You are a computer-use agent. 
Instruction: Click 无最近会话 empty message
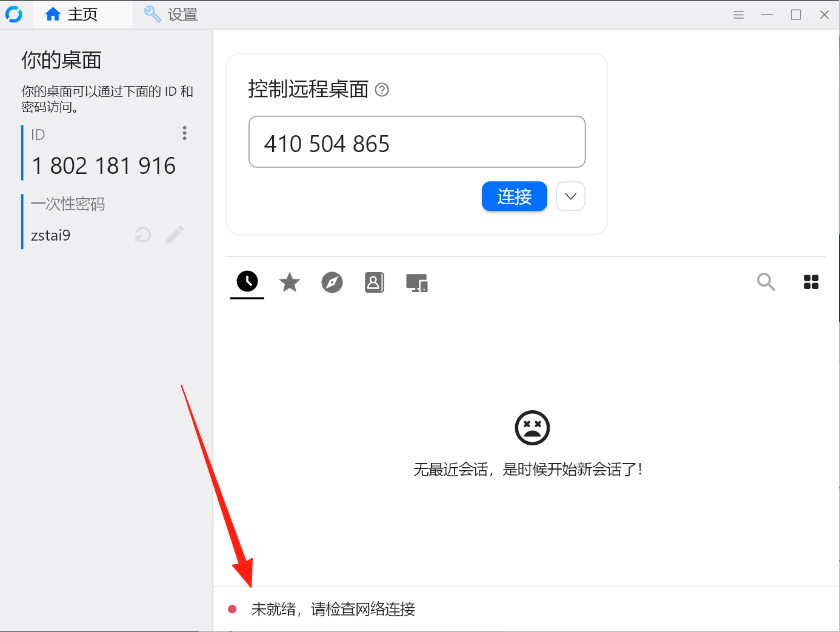(x=527, y=470)
